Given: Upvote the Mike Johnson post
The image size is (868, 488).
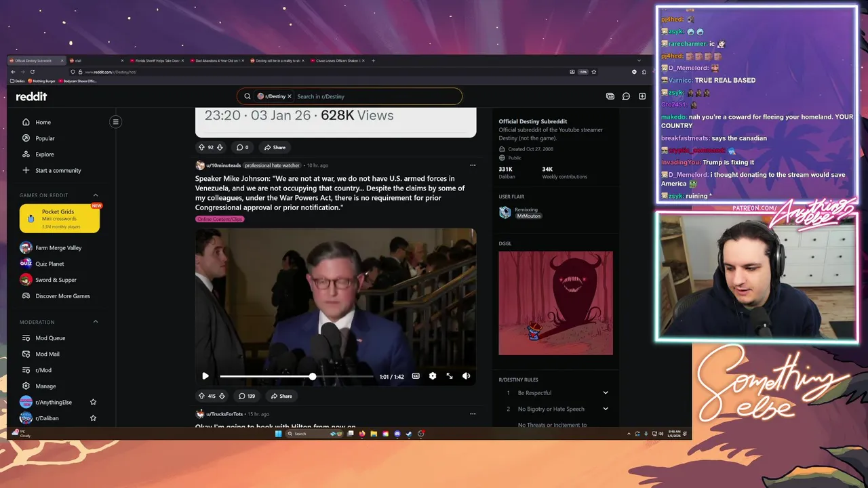Looking at the screenshot, I should [x=201, y=396].
